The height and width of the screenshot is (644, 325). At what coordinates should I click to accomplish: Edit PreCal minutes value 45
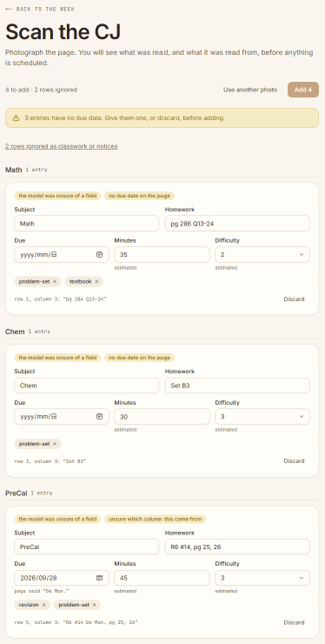(x=162, y=578)
